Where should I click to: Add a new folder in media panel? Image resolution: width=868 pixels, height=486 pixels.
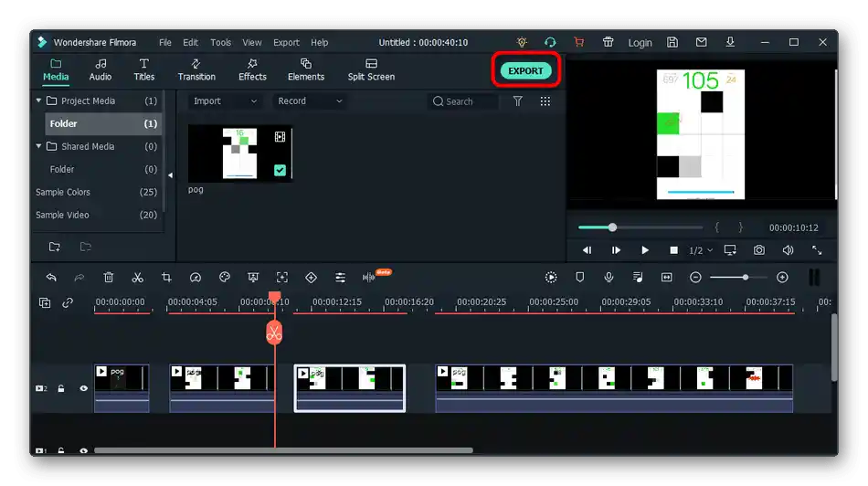tap(54, 247)
